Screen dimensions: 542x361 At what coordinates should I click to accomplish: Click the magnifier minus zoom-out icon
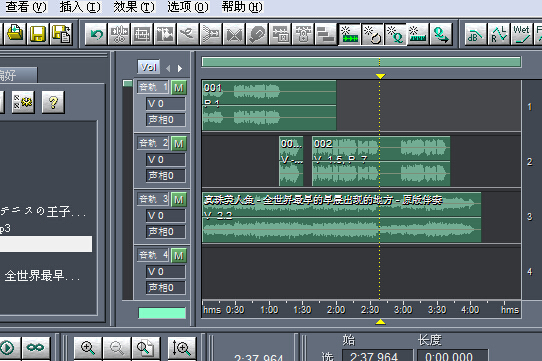[x=116, y=348]
